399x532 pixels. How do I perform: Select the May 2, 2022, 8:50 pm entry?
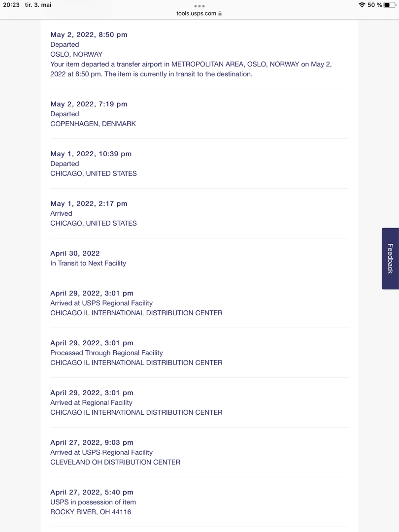(x=199, y=54)
